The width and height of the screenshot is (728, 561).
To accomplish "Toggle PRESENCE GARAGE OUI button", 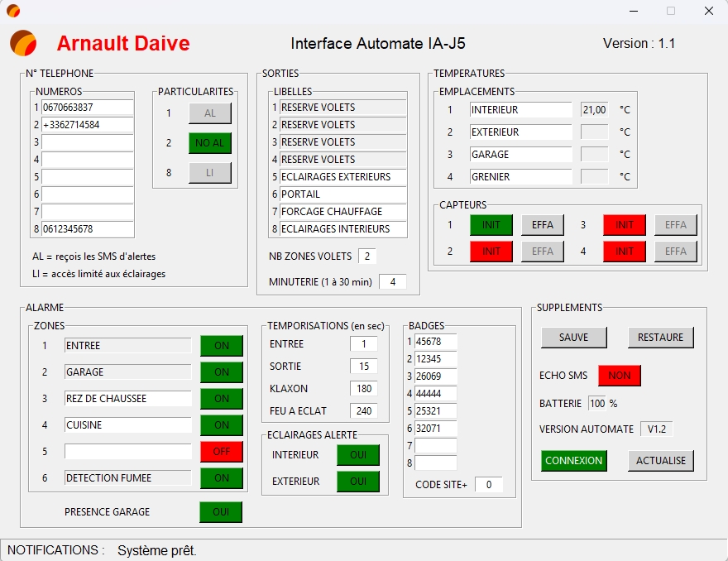I will coord(221,512).
